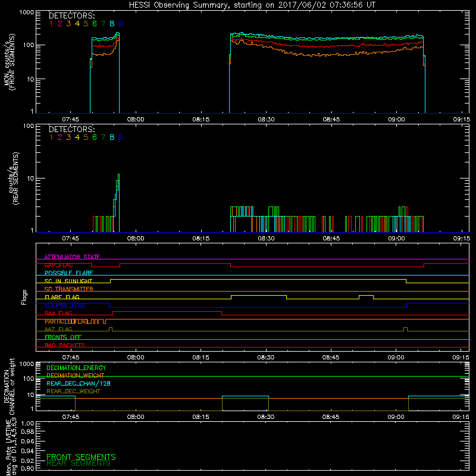
Task: Select red detector 1 in the rear segments legend
Action: click(x=51, y=137)
